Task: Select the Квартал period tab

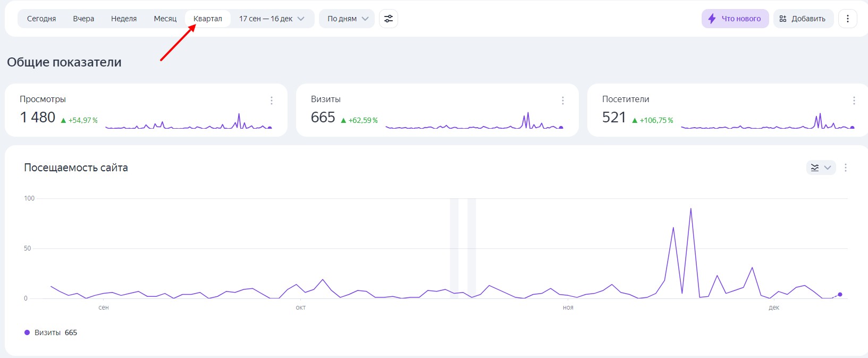Action: [208, 19]
